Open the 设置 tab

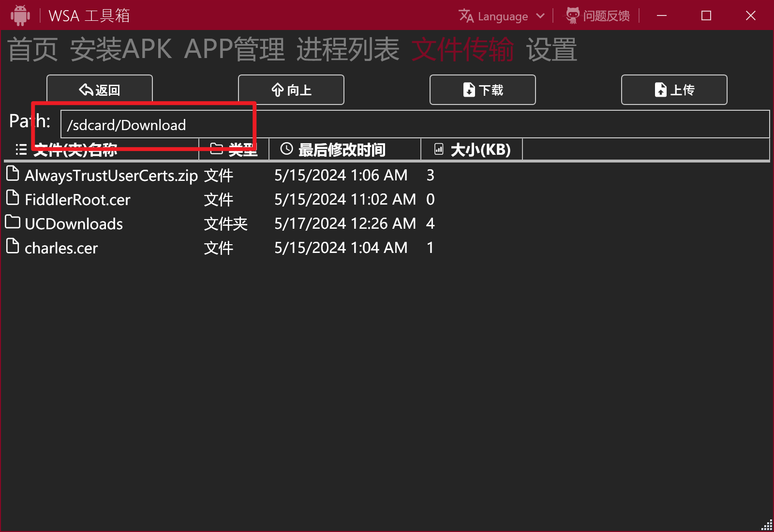[551, 49]
